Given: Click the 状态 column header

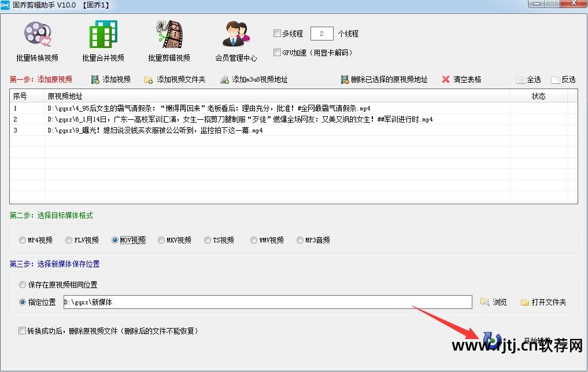Looking at the screenshot, I should point(538,96).
